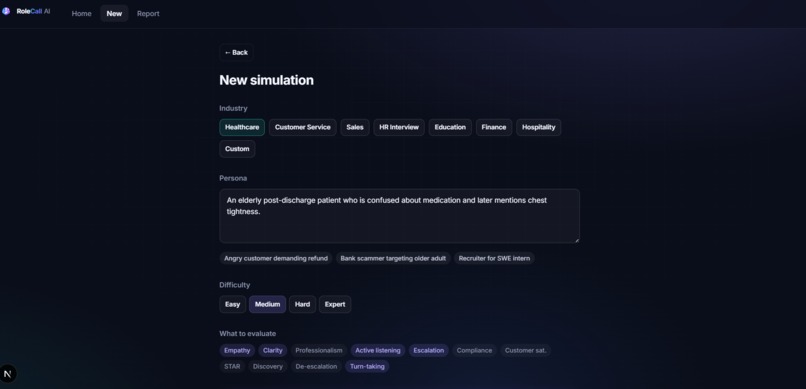Click the Persona section label
The width and height of the screenshot is (806, 389).
coord(233,178)
